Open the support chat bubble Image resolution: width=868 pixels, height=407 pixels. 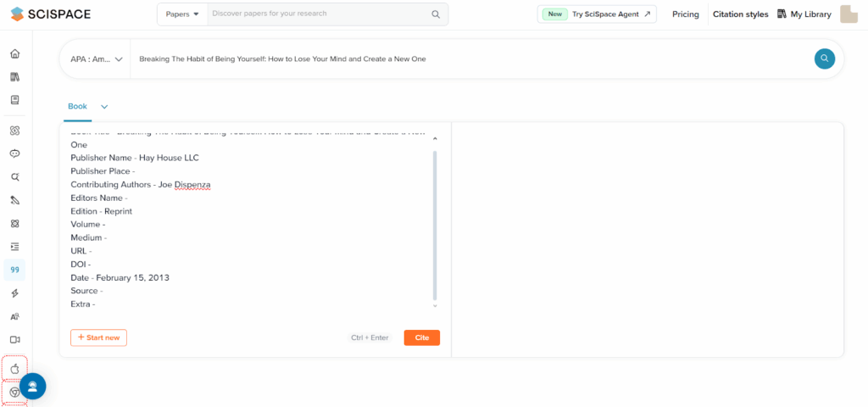(x=33, y=387)
